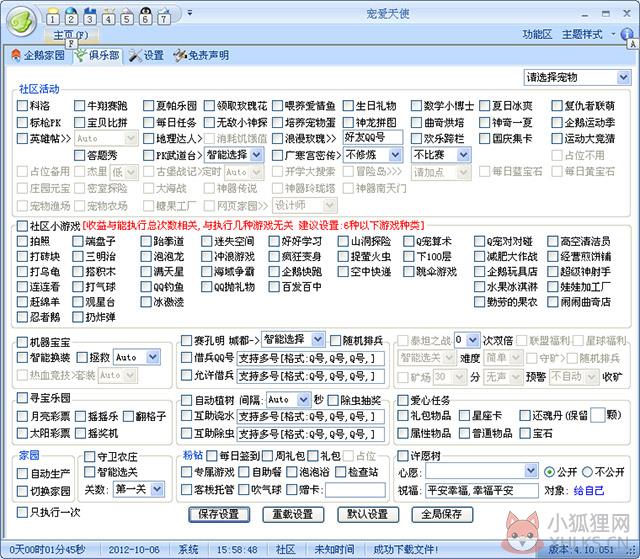Click the 赠卡 input field
The width and height of the screenshot is (640, 559).
click(x=355, y=490)
